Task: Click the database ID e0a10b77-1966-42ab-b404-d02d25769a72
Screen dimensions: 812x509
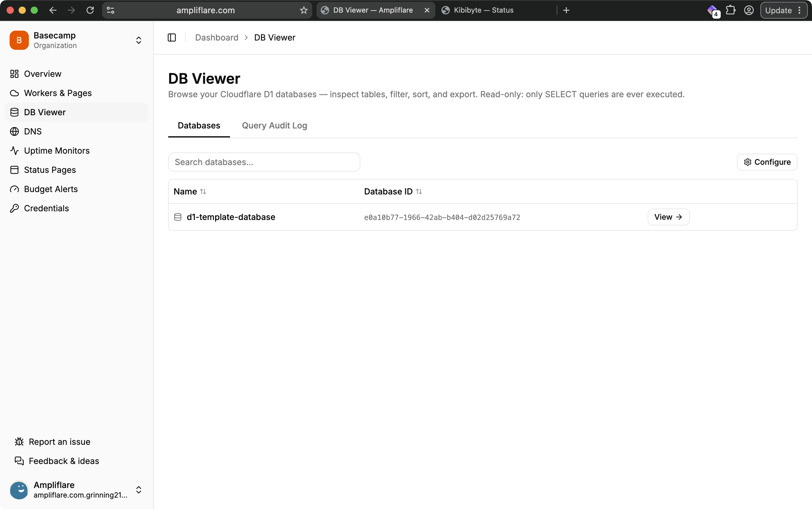Action: pyautogui.click(x=442, y=217)
